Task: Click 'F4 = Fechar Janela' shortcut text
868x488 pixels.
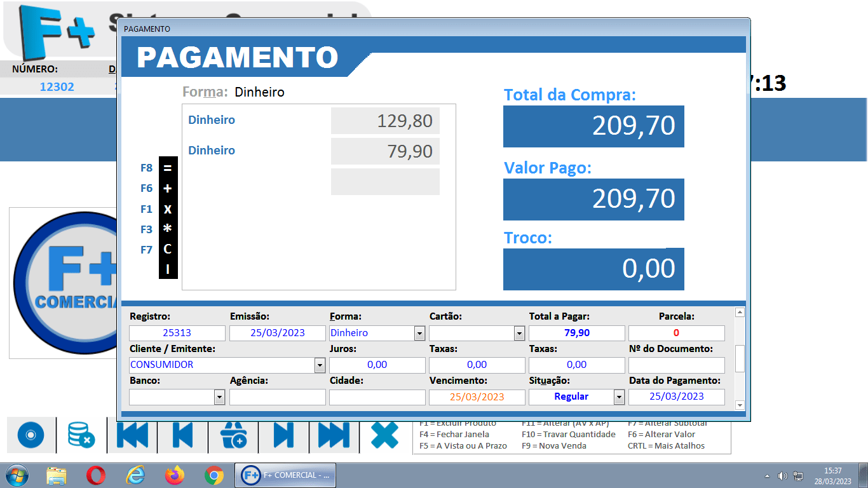Action: click(x=454, y=434)
